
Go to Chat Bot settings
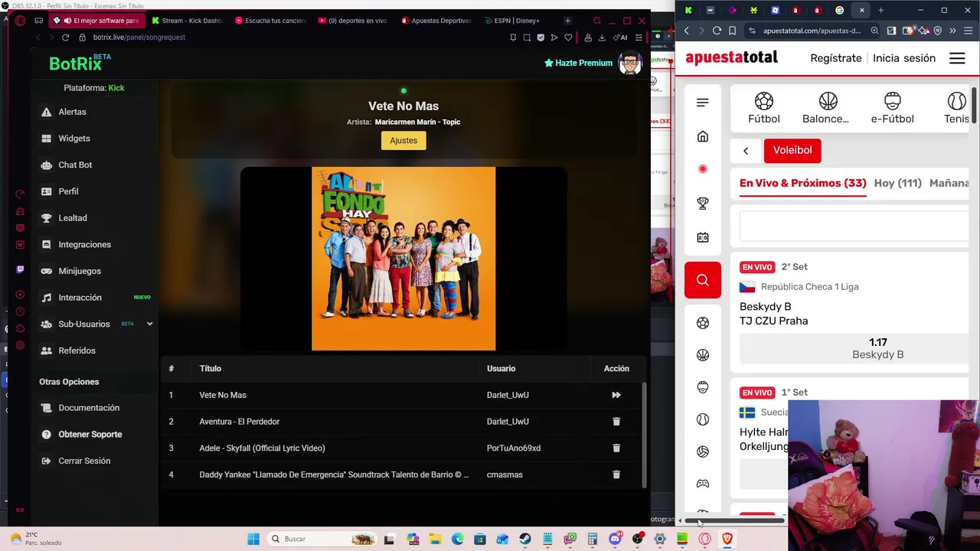(75, 165)
